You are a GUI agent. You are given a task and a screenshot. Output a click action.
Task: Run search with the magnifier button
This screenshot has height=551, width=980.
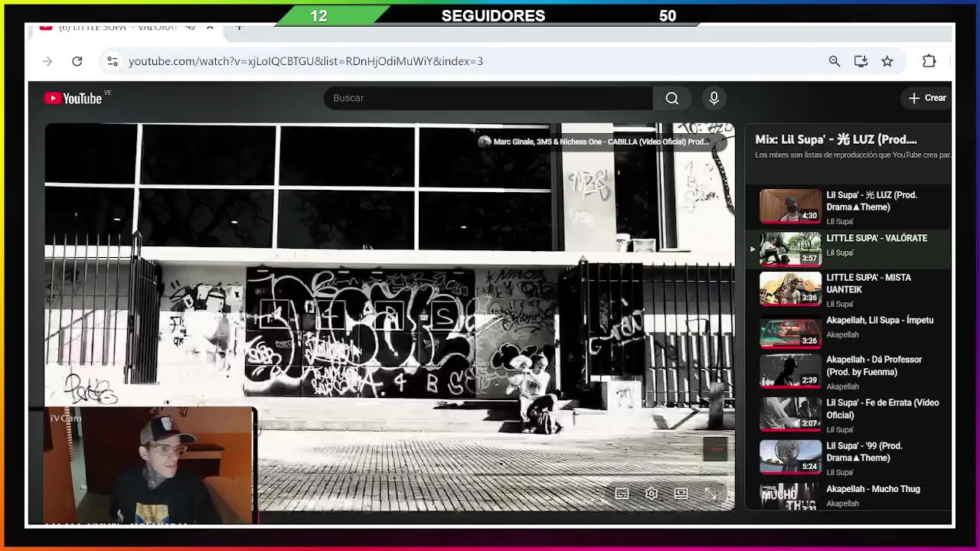(672, 98)
